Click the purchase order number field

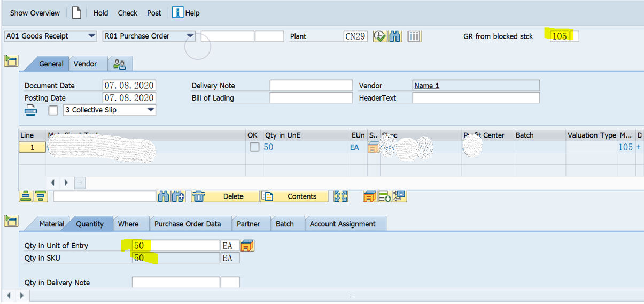click(x=228, y=36)
